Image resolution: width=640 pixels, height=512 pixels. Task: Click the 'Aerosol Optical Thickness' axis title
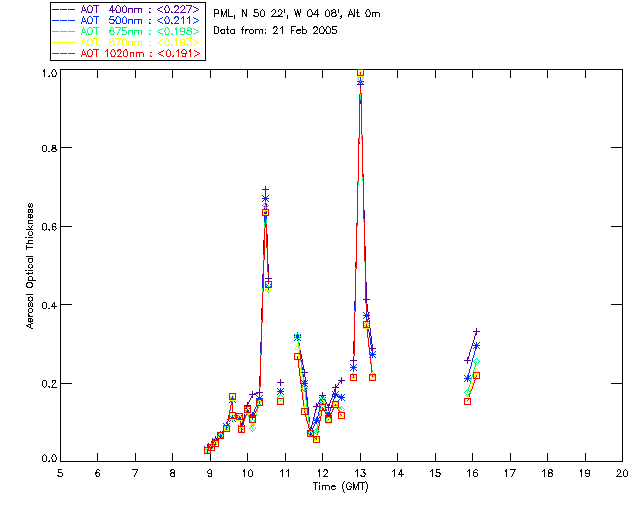[x=30, y=266]
